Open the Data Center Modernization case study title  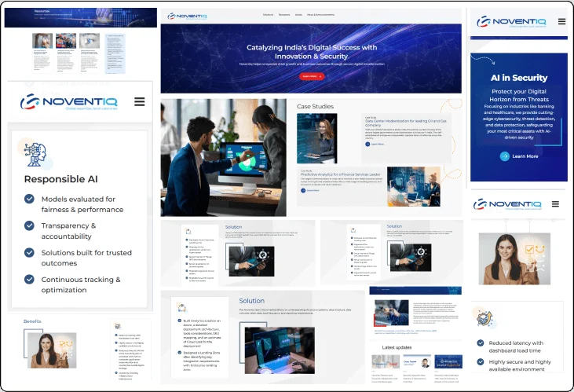(x=406, y=123)
